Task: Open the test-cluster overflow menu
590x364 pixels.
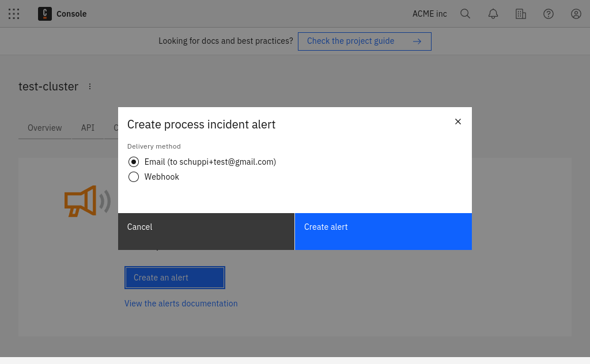Action: click(x=90, y=86)
